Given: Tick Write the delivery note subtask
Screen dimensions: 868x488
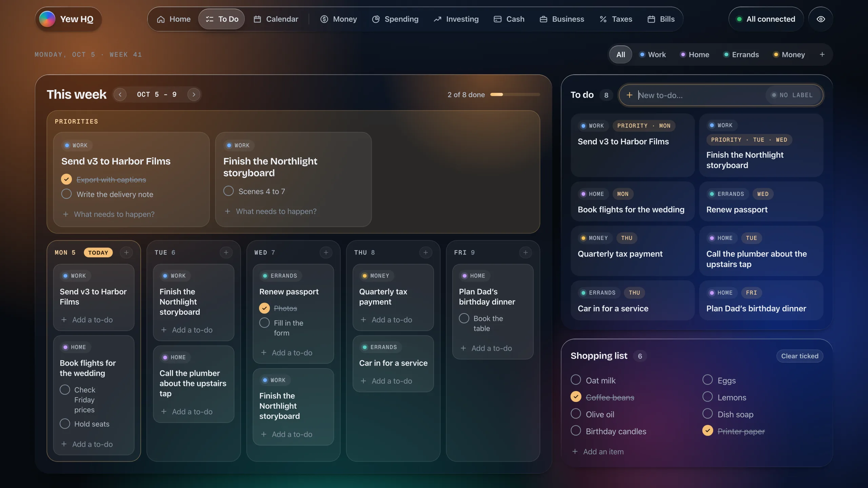Looking at the screenshot, I should (x=66, y=194).
